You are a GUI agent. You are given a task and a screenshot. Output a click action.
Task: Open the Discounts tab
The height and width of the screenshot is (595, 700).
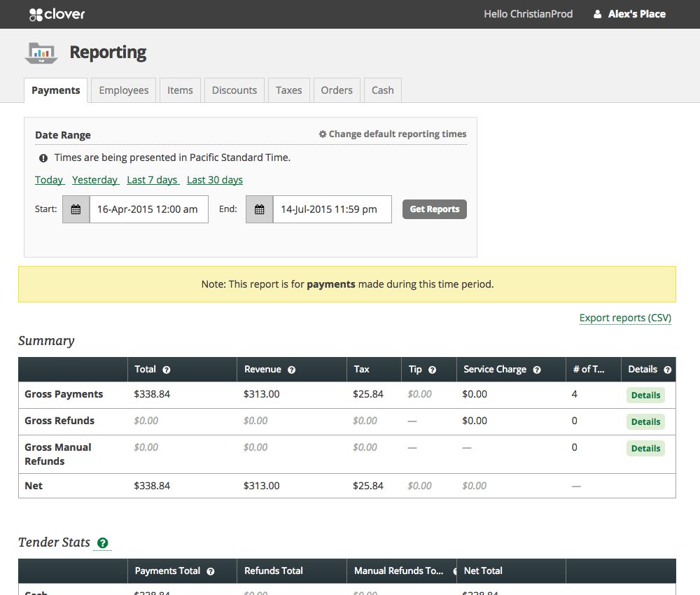pos(234,90)
